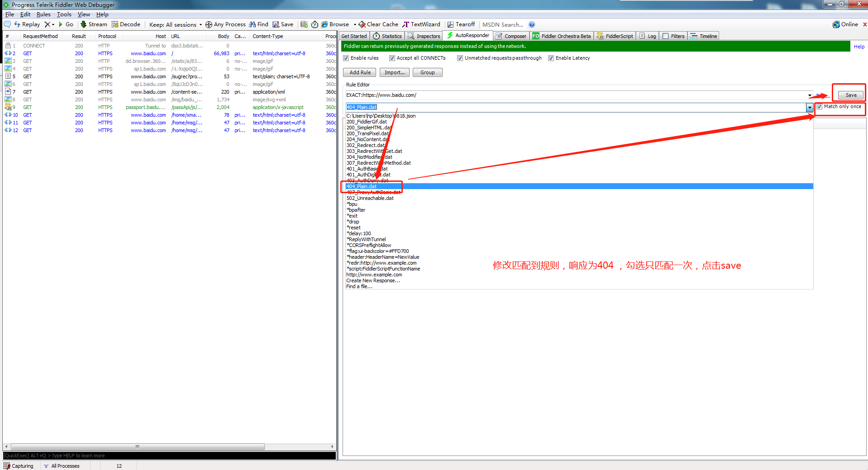
Task: Click the All Processes status filter
Action: pyautogui.click(x=62, y=466)
